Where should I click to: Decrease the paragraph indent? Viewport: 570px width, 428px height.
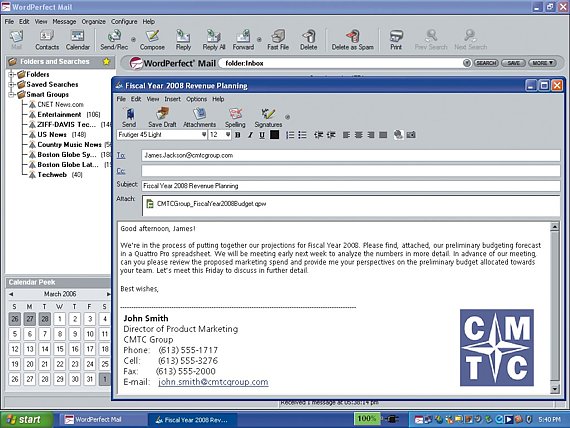click(318, 135)
